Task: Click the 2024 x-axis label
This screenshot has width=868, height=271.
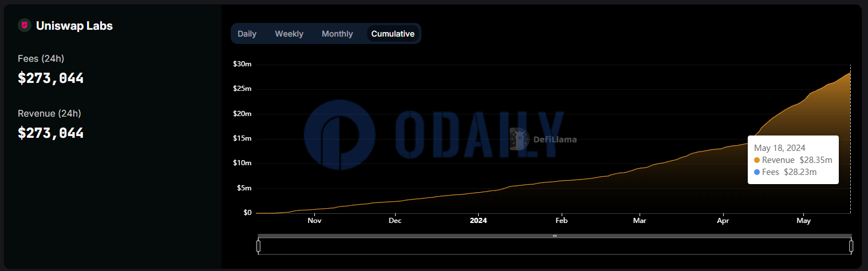Action: click(478, 220)
